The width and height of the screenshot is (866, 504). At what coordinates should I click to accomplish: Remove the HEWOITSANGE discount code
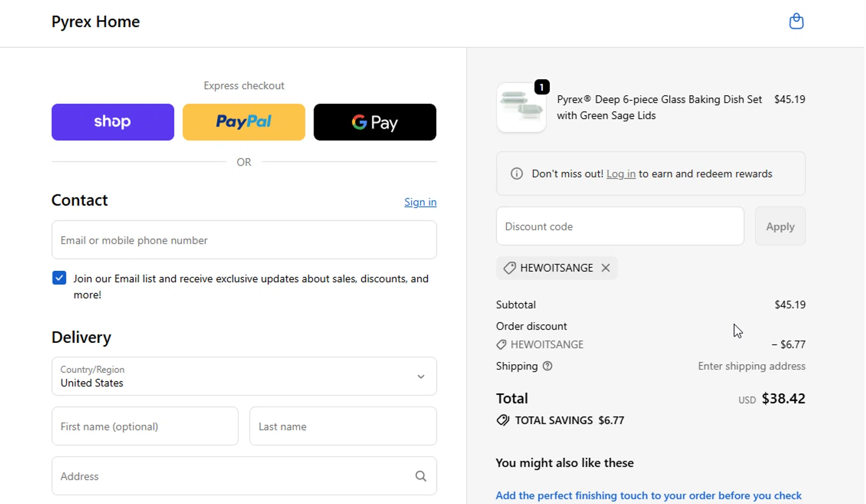pos(606,268)
